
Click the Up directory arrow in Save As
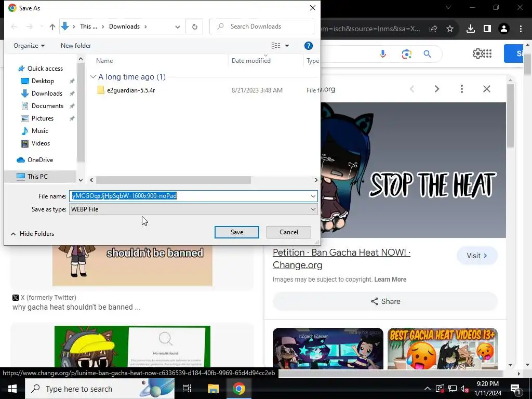tap(52, 26)
